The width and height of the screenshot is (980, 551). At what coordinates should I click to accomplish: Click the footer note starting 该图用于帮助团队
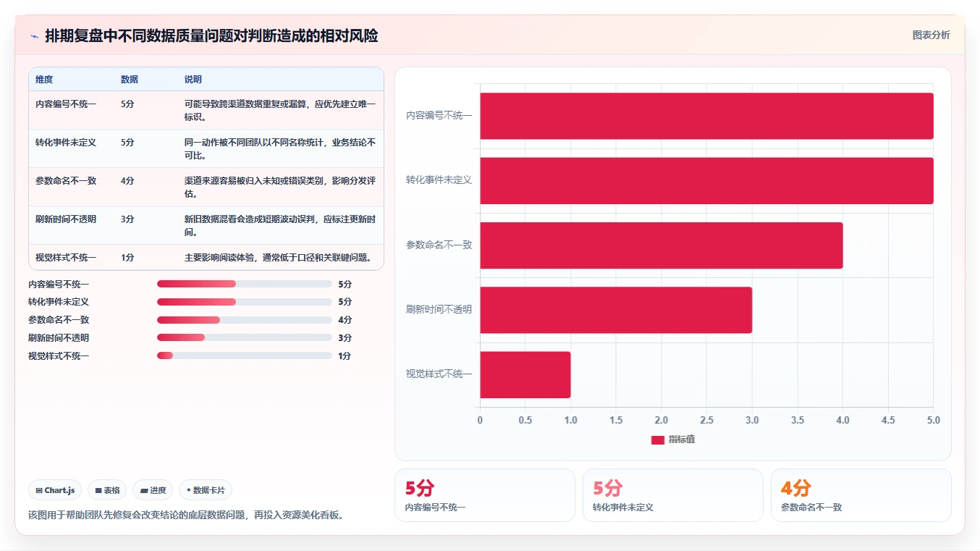tap(186, 515)
